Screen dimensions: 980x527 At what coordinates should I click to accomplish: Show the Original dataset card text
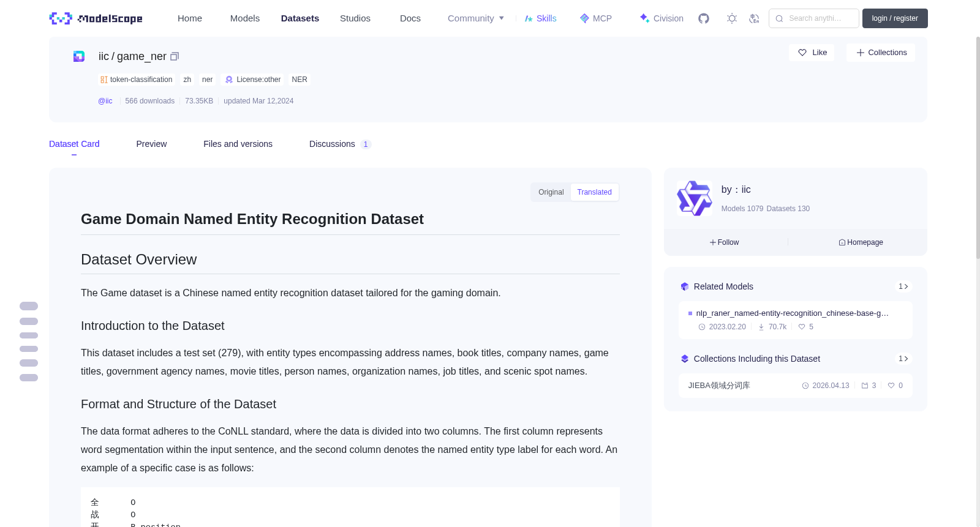[551, 192]
